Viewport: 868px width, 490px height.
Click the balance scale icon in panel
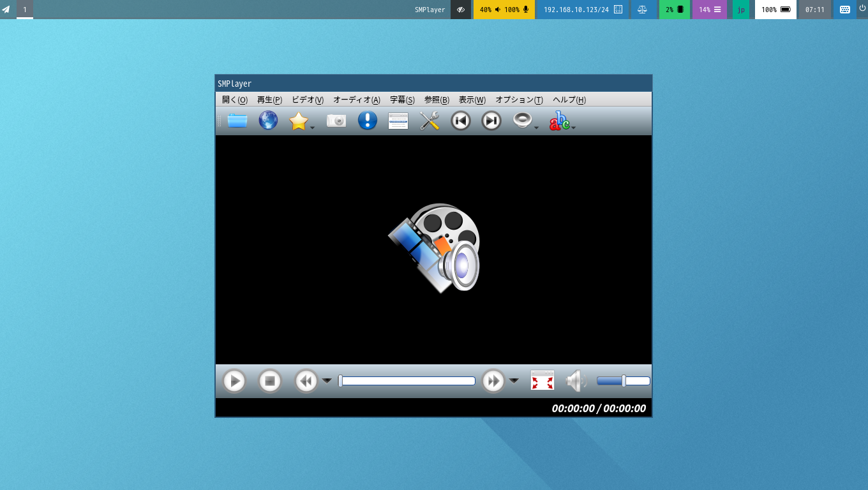(642, 10)
